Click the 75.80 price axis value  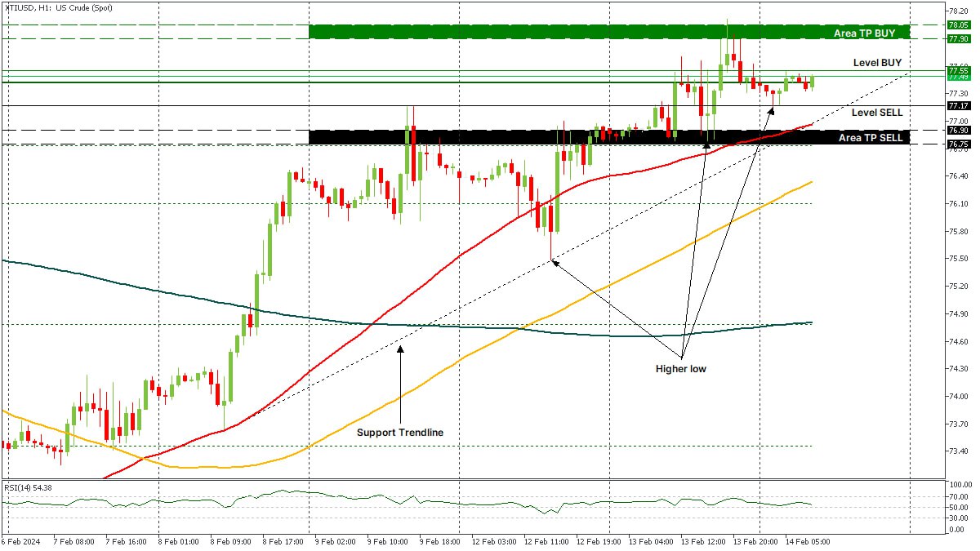tap(959, 232)
